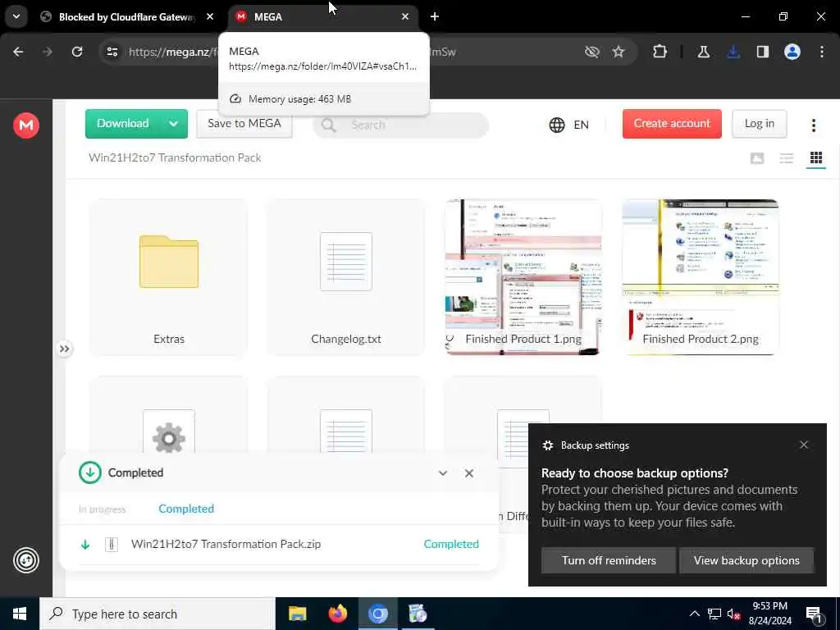Open the taskbar clock showing 9:53 PM

coord(769,614)
